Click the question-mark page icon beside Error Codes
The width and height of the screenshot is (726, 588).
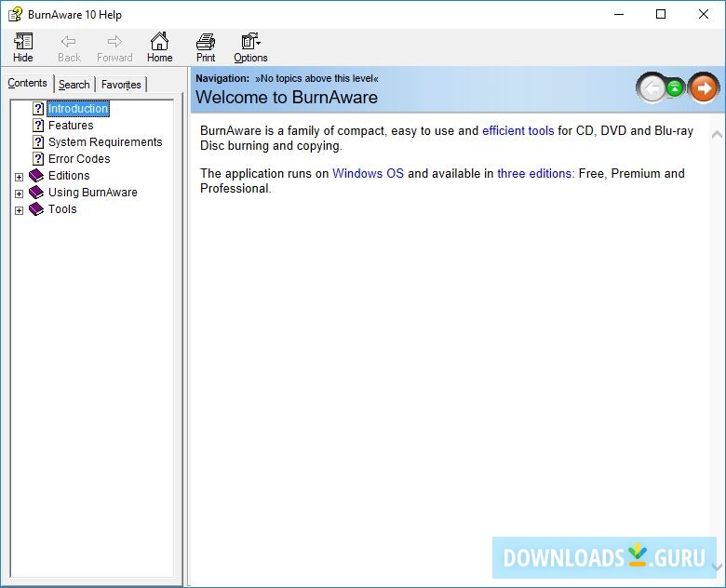point(38,159)
